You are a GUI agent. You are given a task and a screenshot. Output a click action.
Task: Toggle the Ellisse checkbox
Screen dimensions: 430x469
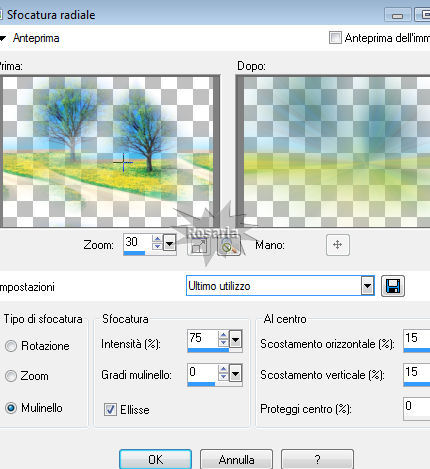pos(110,409)
